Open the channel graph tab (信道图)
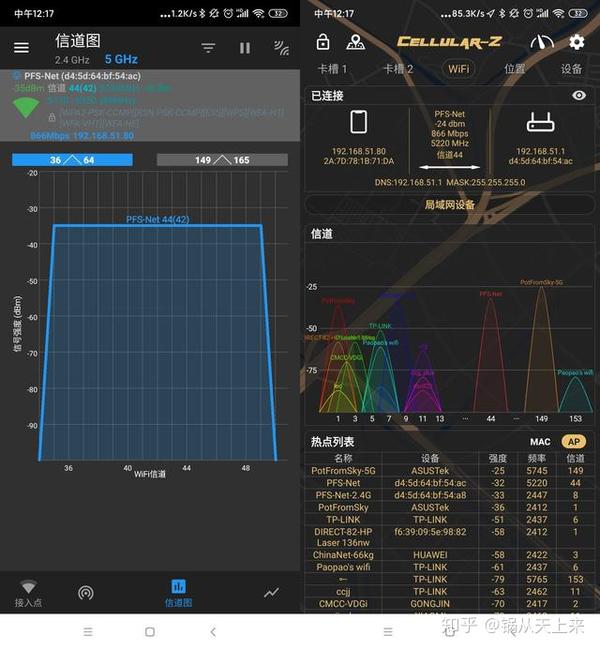The height and width of the screenshot is (650, 600). [178, 593]
